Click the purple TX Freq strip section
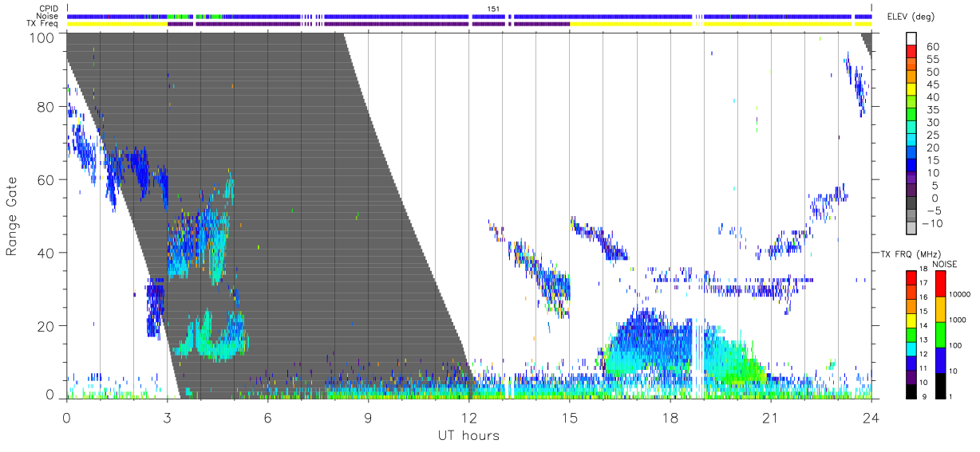Viewport: 980px width, 452px height. tap(368, 24)
